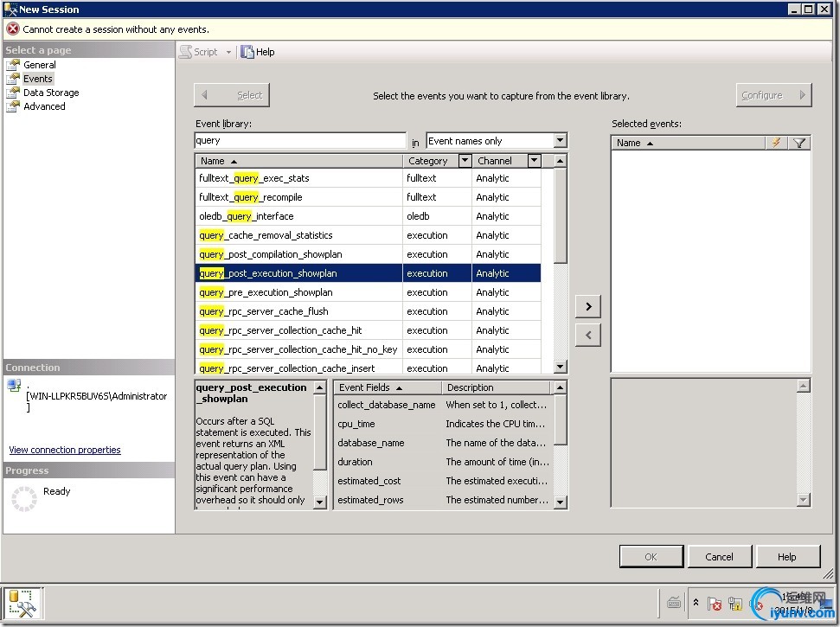The image size is (840, 627).
Task: Click the Help toolbar button
Action: 258,52
